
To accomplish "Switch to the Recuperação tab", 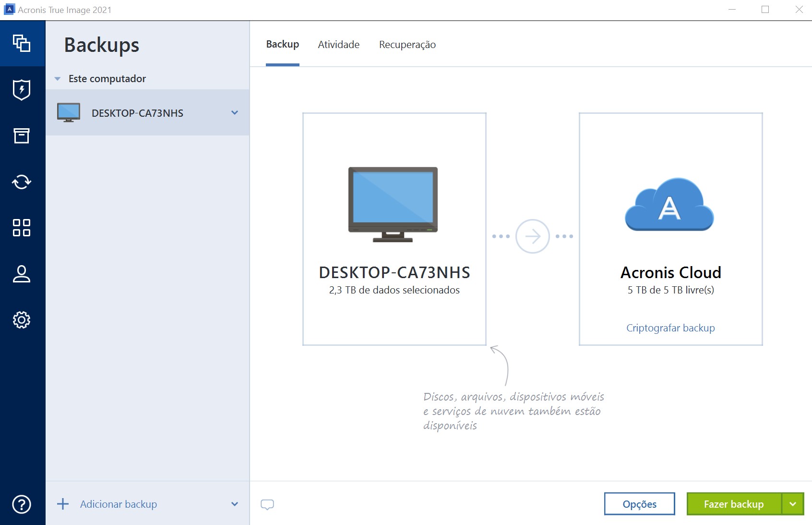I will [x=407, y=45].
